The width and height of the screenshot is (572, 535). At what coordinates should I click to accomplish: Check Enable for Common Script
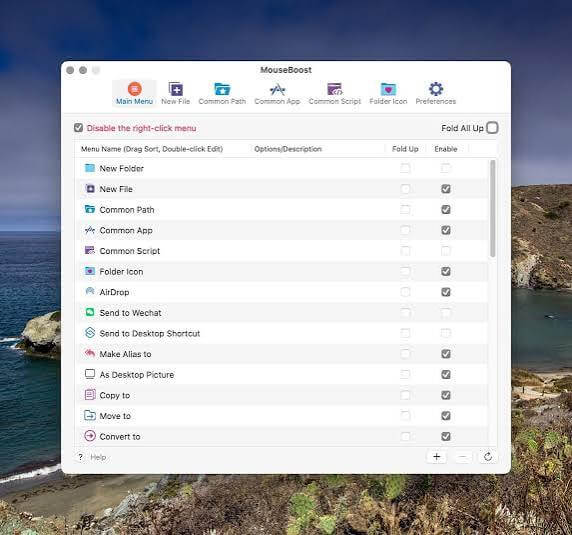(x=445, y=251)
